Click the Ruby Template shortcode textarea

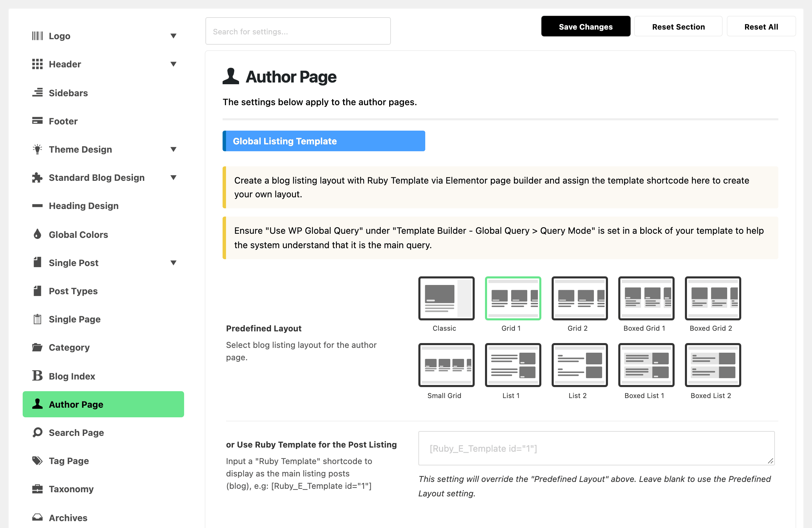(x=597, y=448)
